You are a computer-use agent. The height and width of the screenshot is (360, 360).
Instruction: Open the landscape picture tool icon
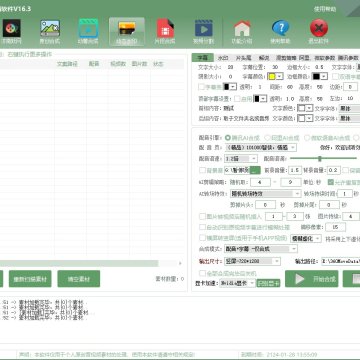pos(50,28)
